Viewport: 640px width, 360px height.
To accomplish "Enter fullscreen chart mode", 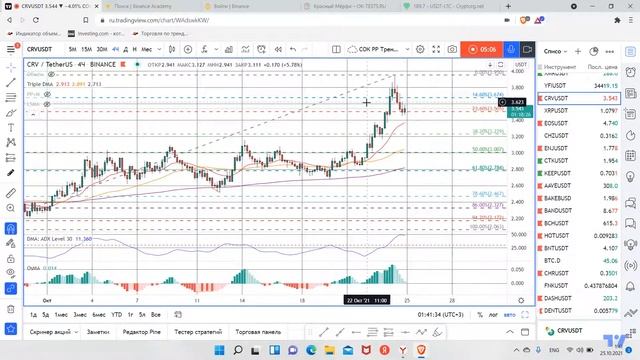I will pos(436,49).
